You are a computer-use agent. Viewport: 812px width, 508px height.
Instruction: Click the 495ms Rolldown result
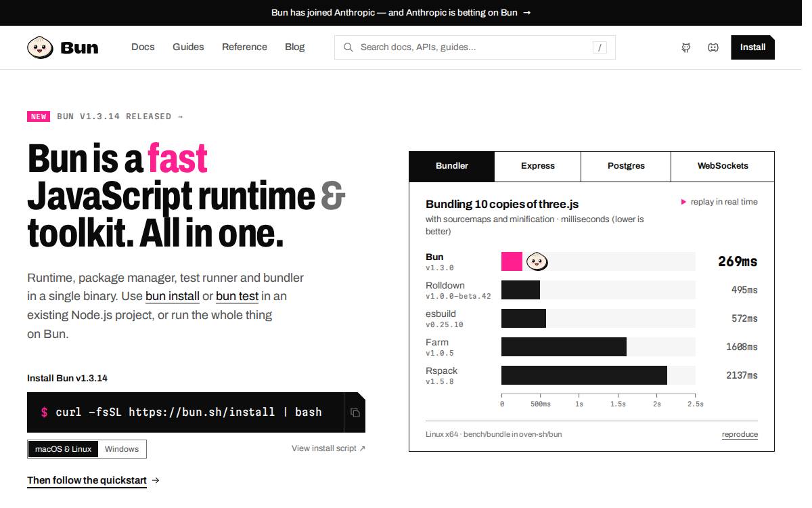coord(744,290)
